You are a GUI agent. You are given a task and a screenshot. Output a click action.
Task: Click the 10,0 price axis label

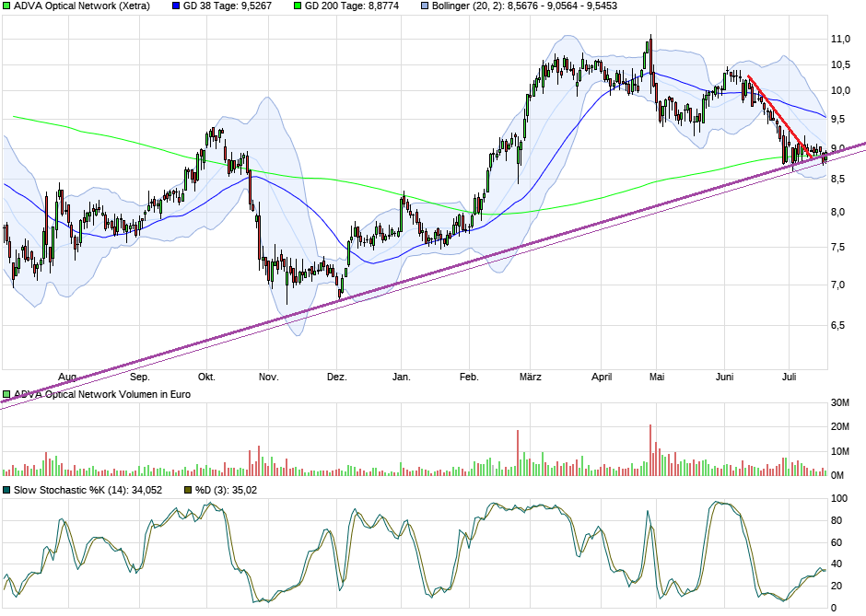pyautogui.click(x=840, y=91)
